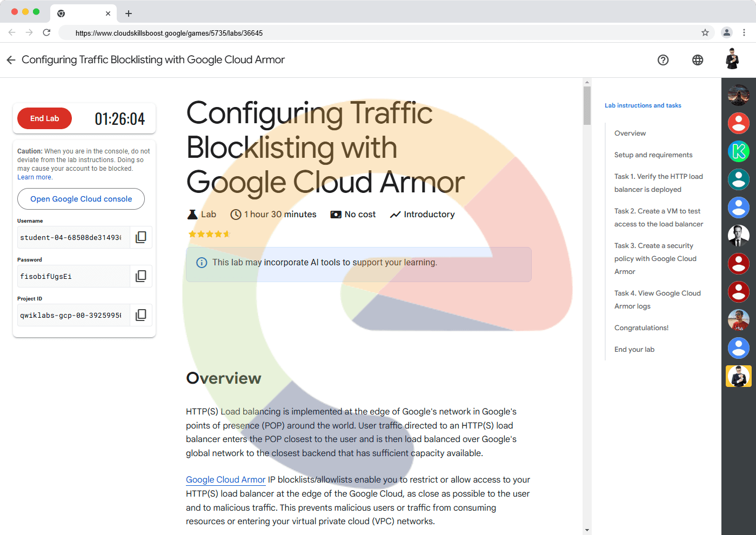
Task: Open the language globe icon
Action: (698, 60)
